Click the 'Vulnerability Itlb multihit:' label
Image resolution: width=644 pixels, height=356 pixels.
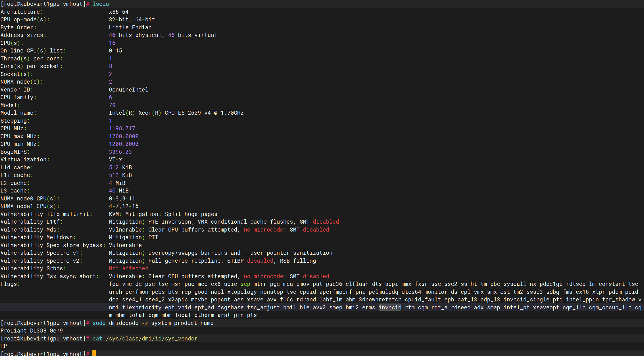[x=46, y=214]
